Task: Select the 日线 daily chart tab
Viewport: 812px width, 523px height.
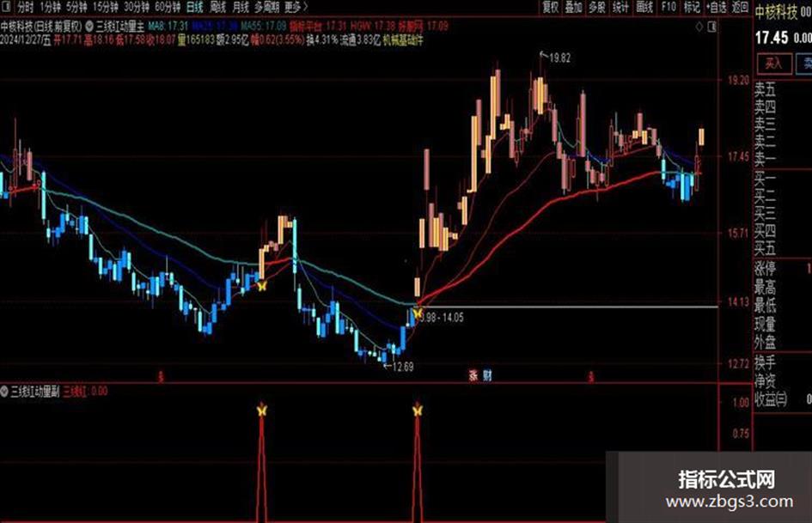Action: click(x=195, y=7)
